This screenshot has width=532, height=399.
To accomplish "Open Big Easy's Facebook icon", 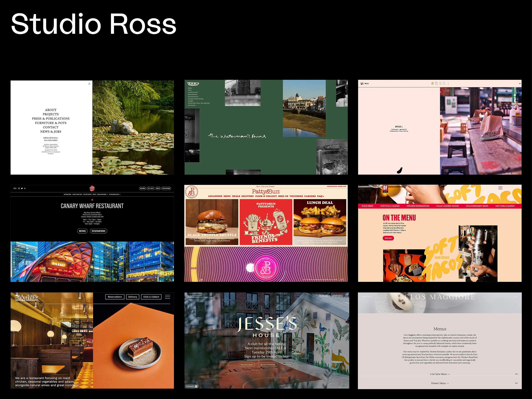I will [x=25, y=188].
